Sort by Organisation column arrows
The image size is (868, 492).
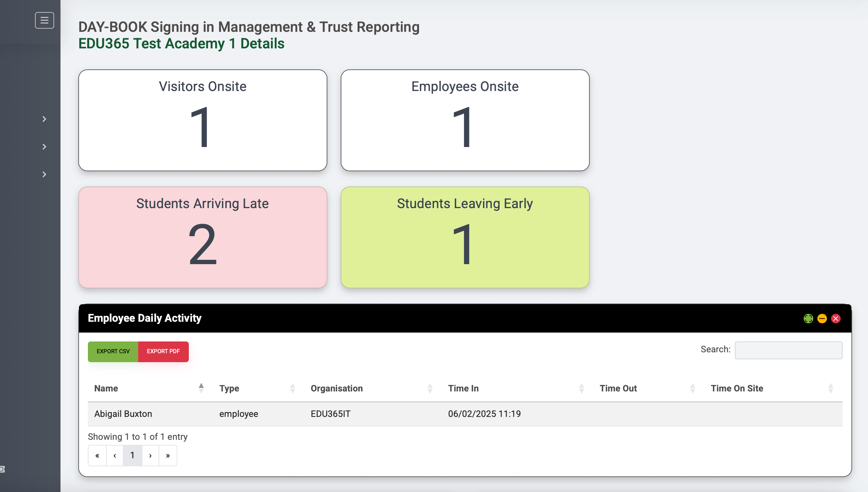pyautogui.click(x=430, y=388)
